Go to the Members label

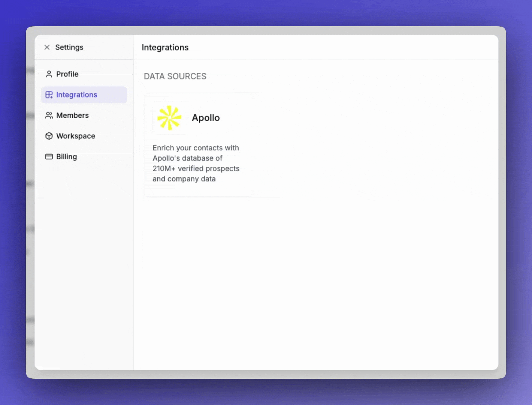pyautogui.click(x=72, y=115)
